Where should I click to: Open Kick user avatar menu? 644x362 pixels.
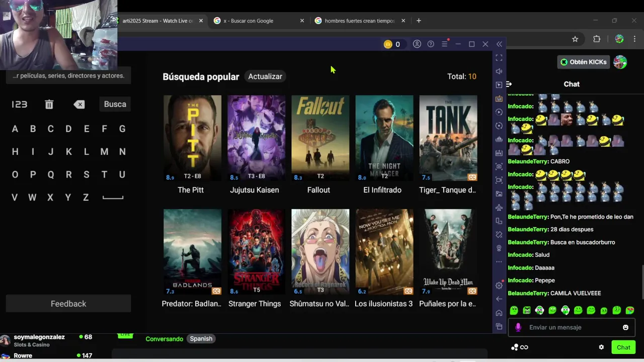coord(620,62)
